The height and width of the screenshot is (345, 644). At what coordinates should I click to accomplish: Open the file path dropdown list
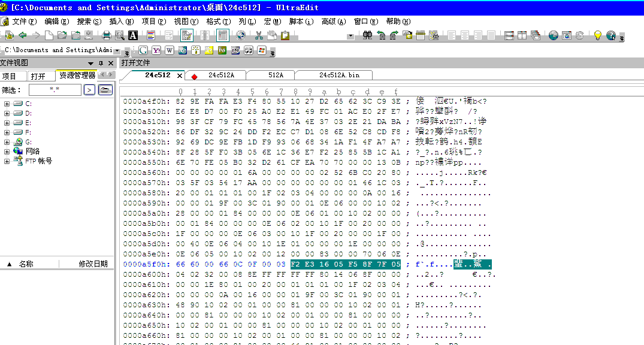pyautogui.click(x=117, y=51)
